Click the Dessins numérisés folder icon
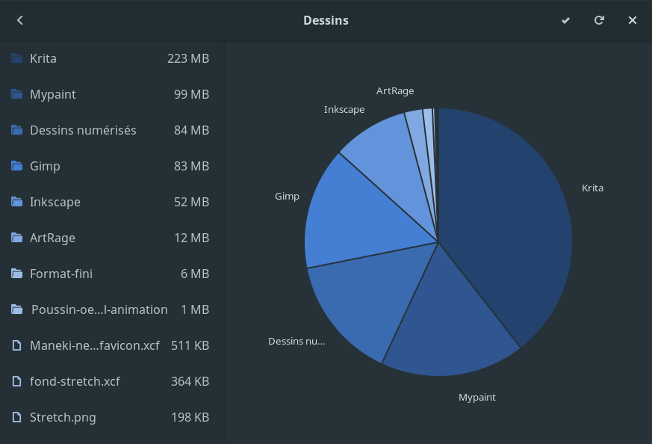The width and height of the screenshot is (652, 444). [17, 130]
